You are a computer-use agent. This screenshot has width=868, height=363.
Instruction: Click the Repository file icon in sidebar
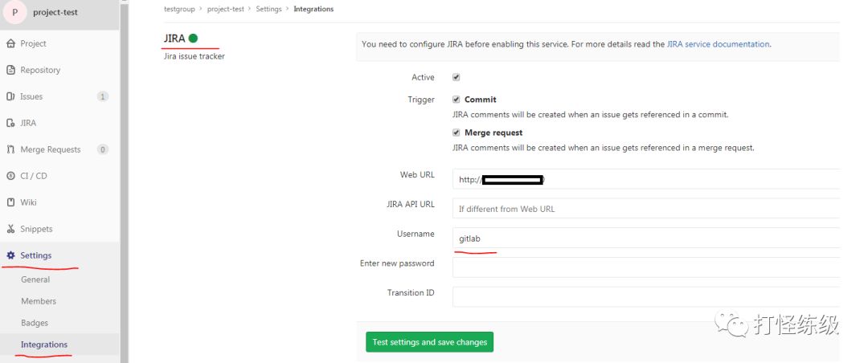point(10,71)
